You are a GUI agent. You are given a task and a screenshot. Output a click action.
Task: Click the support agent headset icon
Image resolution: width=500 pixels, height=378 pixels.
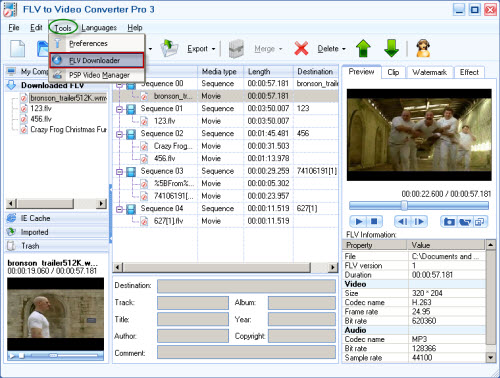423,49
